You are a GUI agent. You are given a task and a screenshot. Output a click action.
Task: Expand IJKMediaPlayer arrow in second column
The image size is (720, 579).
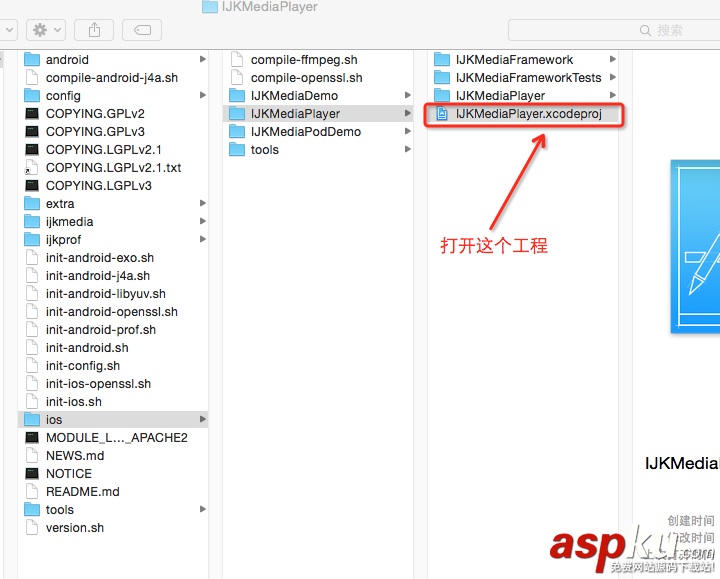407,113
